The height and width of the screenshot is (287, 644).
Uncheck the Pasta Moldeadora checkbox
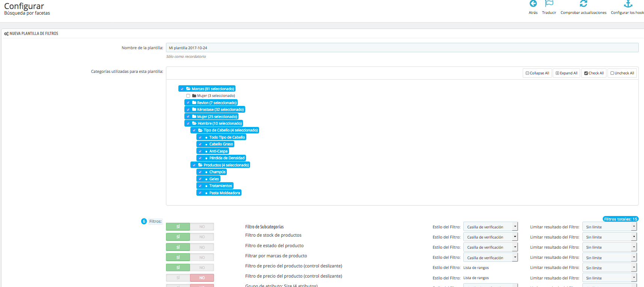[x=200, y=193]
